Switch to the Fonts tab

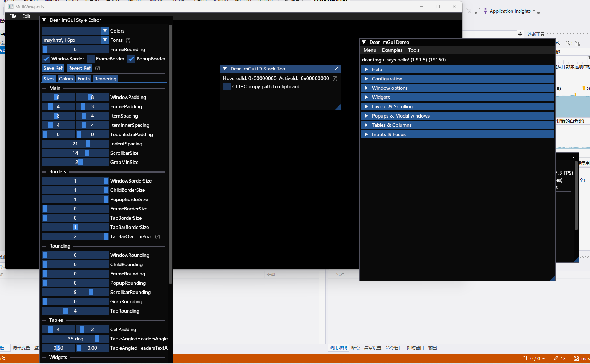84,79
